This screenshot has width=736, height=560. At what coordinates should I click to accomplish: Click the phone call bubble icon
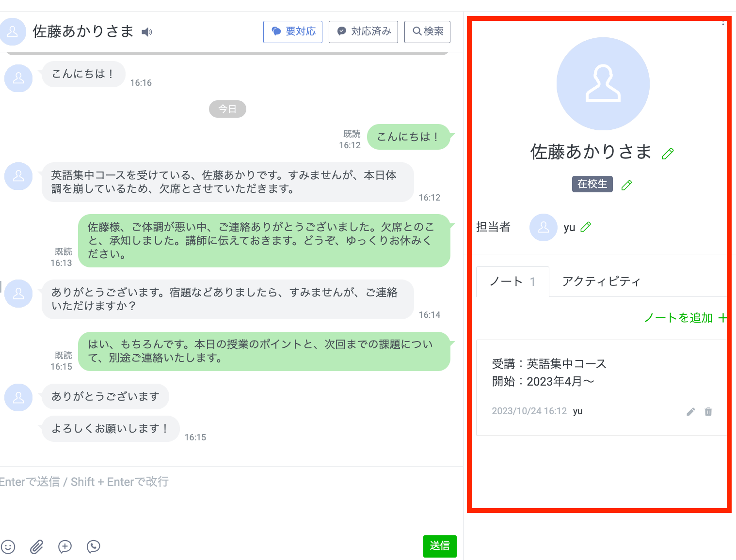coord(93,546)
